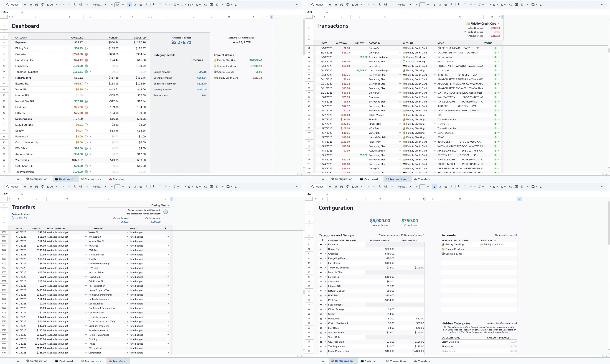Click insert chart icon in Dashboard window
Screen dimensions: 610x364
point(217,5)
